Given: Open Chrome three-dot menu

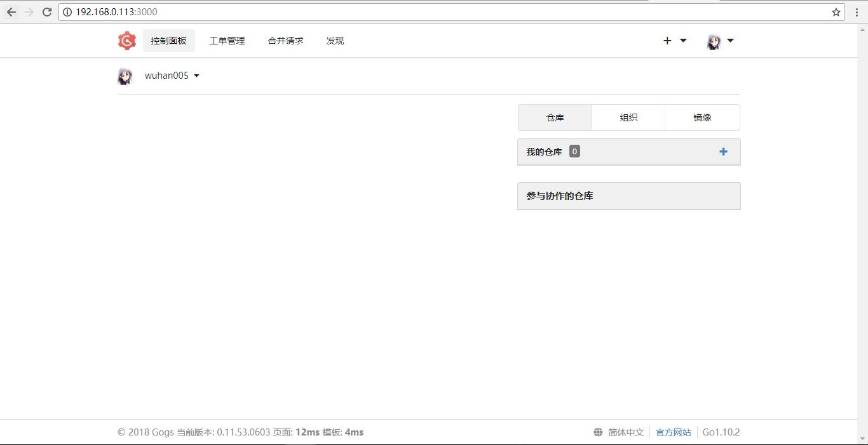Looking at the screenshot, I should click(x=857, y=12).
